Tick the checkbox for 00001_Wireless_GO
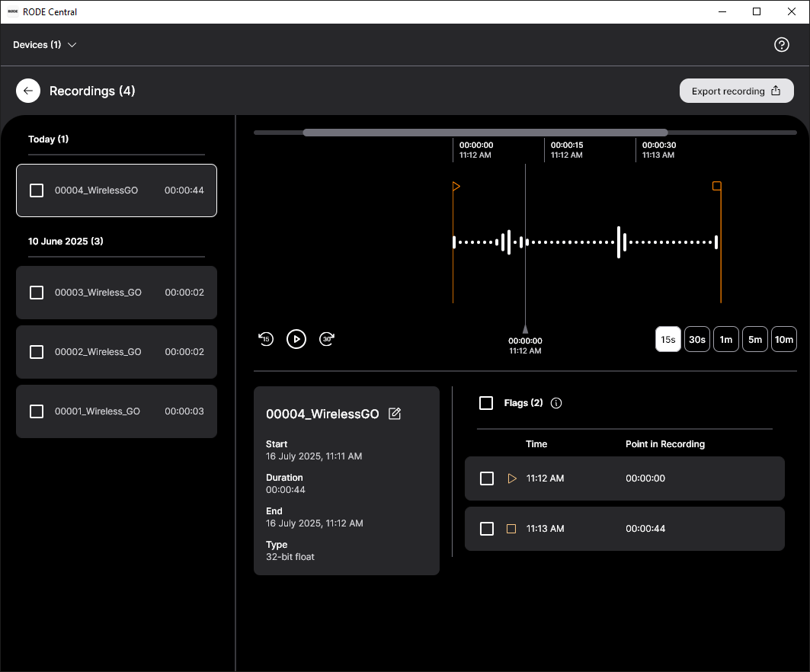 pos(36,411)
